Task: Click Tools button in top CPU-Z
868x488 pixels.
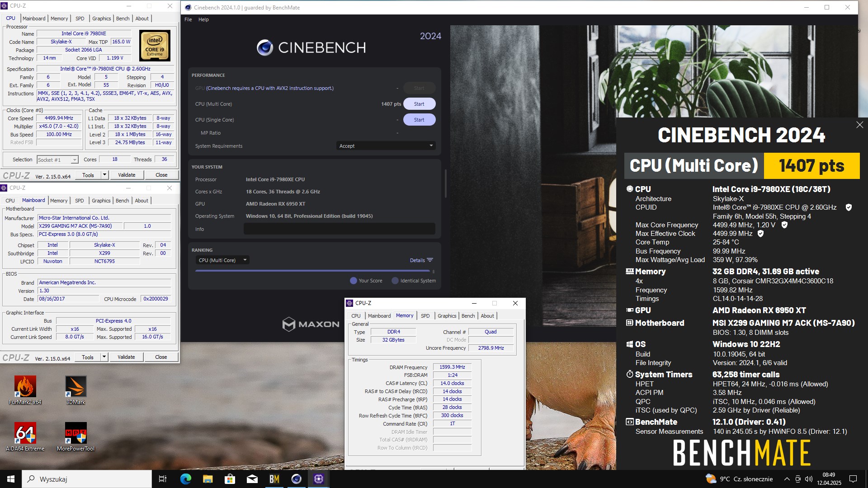Action: coord(88,175)
